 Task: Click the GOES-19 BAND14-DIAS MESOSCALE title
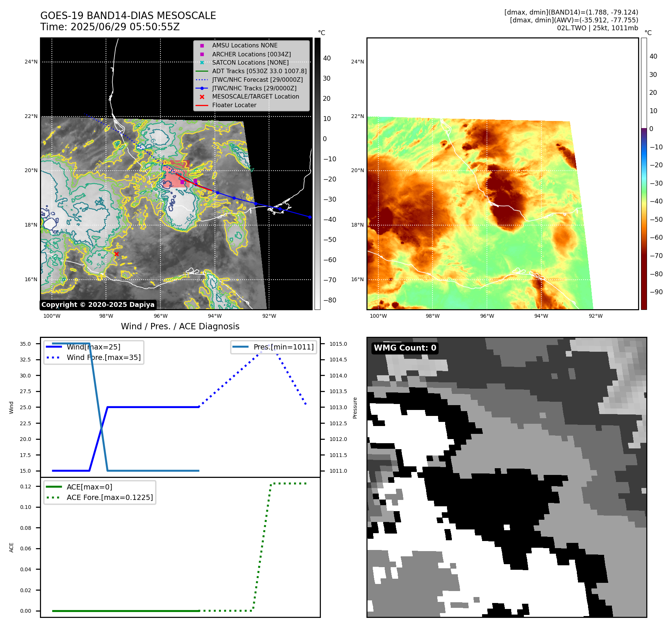tap(128, 16)
